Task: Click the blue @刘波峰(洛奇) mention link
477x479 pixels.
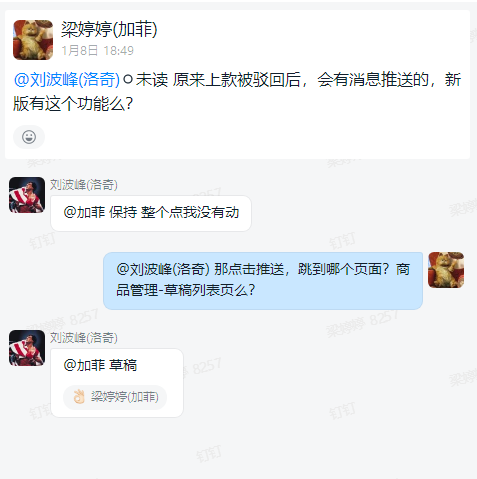Action: click(67, 80)
